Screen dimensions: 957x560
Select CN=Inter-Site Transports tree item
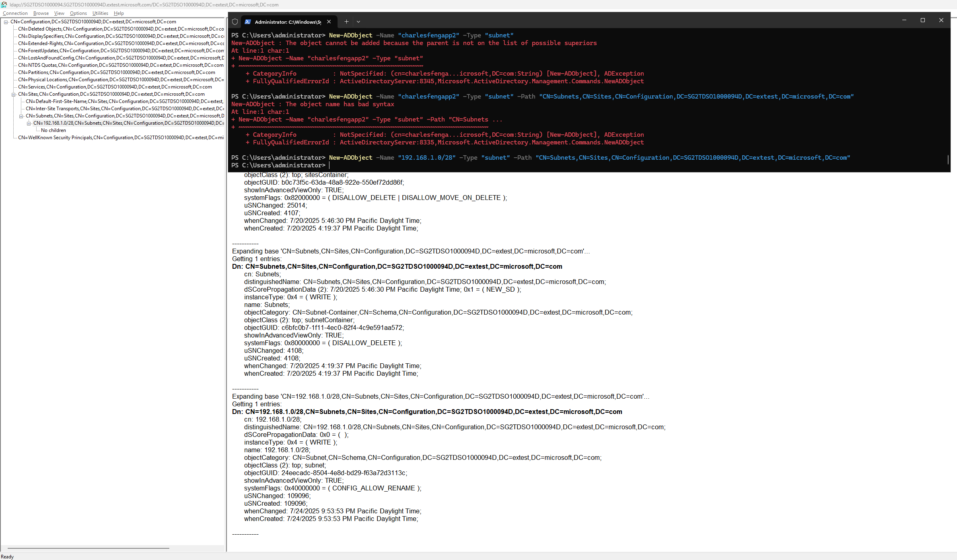[x=125, y=109]
